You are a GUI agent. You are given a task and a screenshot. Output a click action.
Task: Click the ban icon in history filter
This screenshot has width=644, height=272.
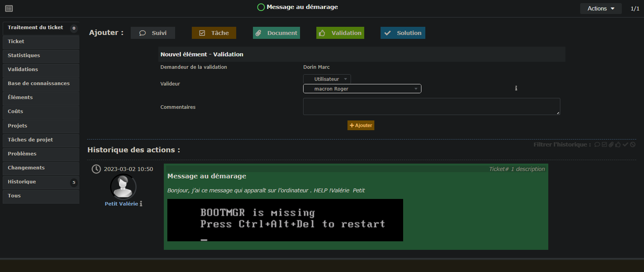(633, 145)
